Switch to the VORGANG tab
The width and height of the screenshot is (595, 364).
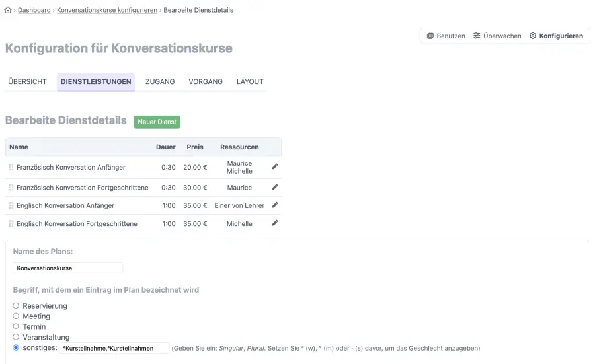(x=206, y=81)
